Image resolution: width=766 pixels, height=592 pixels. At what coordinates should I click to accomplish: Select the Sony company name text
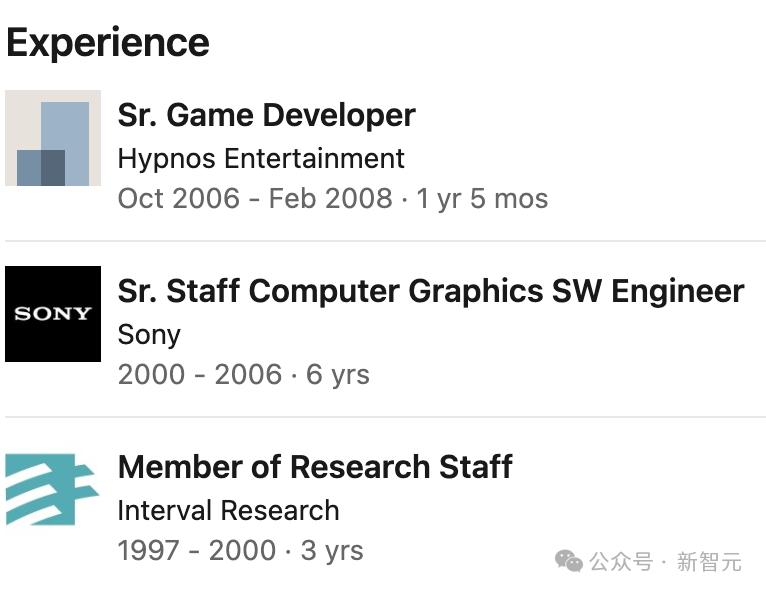pos(149,335)
